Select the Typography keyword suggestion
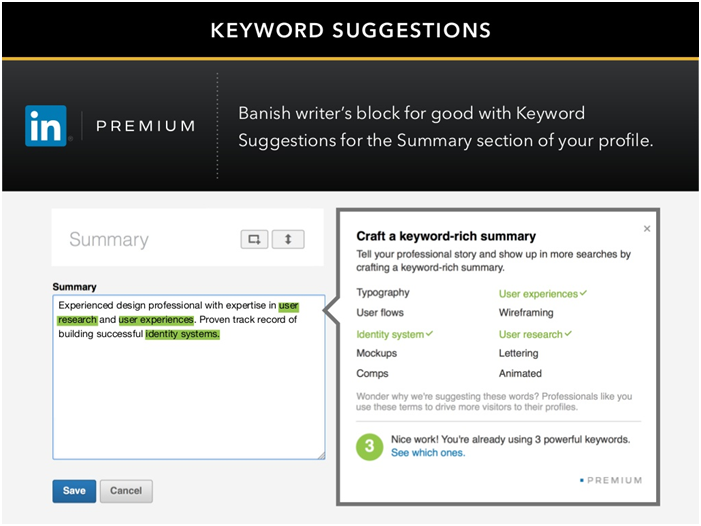The height and width of the screenshot is (526, 701). (x=383, y=293)
